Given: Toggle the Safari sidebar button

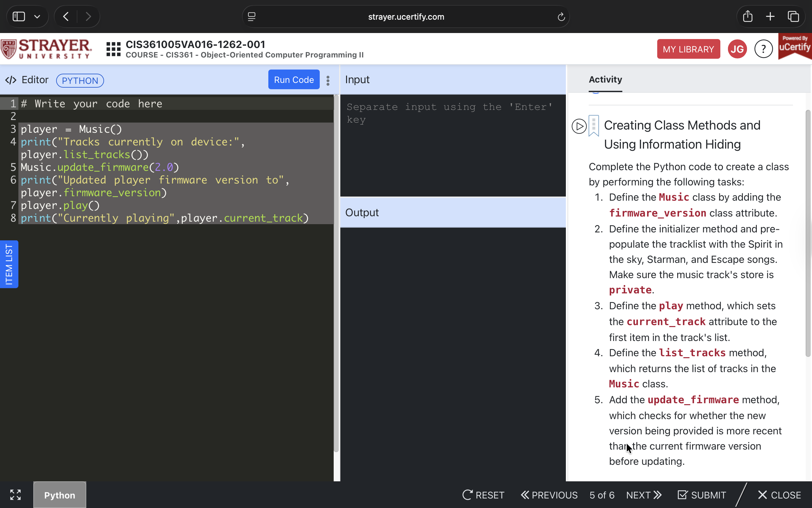Looking at the screenshot, I should pos(19,17).
